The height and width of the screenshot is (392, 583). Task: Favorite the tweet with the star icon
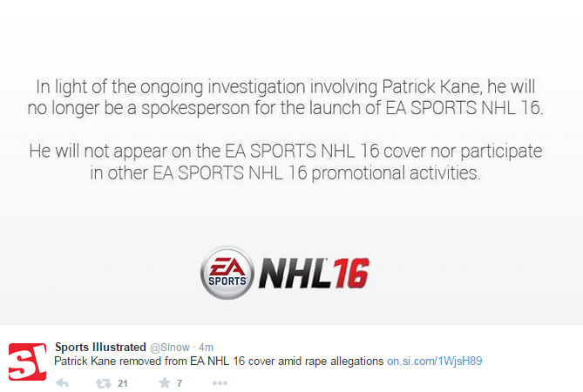[165, 382]
